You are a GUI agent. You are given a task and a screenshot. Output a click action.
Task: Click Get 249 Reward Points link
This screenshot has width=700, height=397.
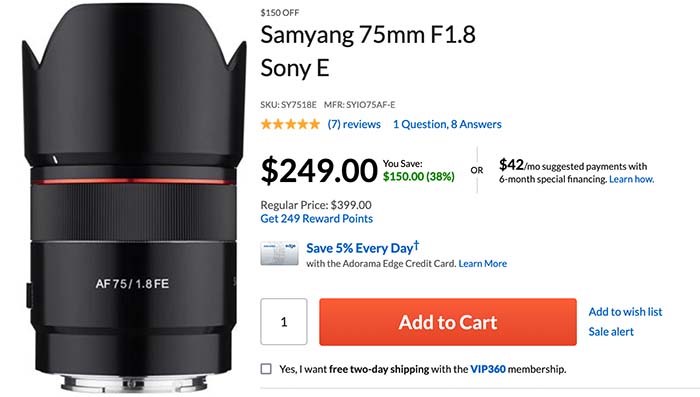[x=317, y=218]
